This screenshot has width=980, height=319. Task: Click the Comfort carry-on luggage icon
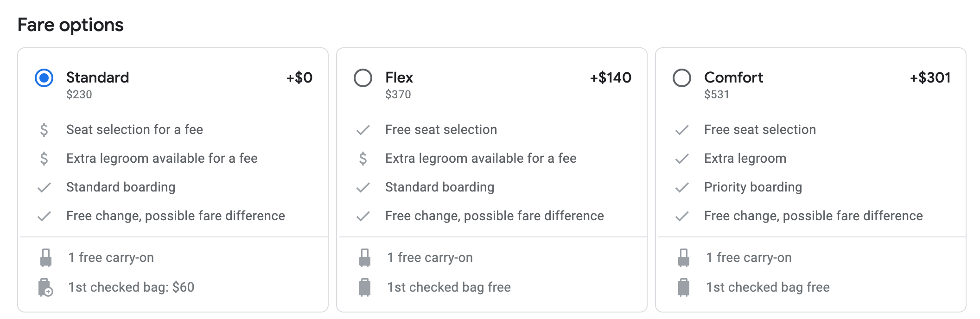[x=684, y=258]
